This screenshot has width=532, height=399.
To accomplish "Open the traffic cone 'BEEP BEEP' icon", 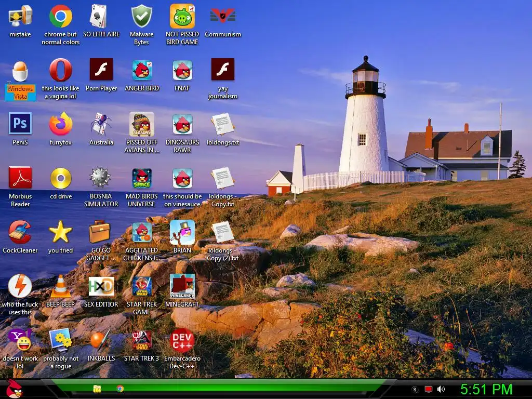I will click(60, 286).
